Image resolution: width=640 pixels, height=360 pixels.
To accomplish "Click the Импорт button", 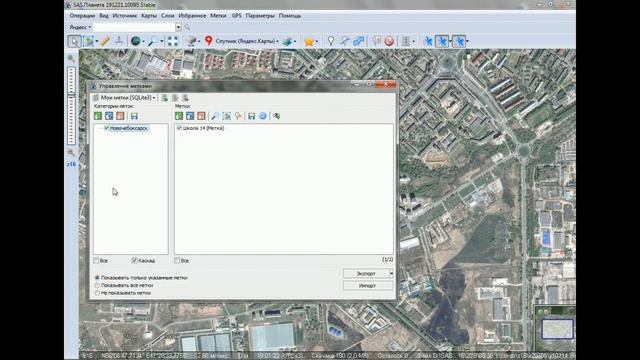I will 368,286.
